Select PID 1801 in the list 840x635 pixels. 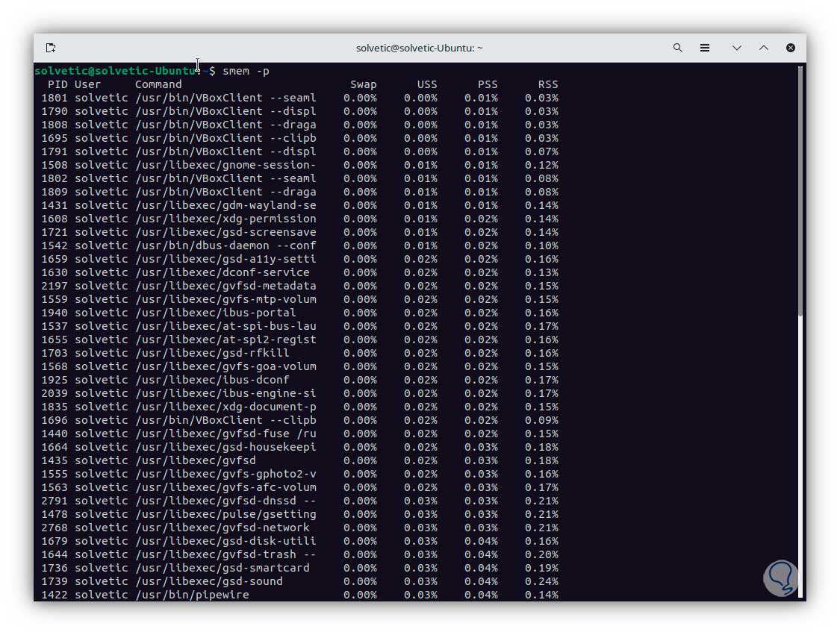55,98
